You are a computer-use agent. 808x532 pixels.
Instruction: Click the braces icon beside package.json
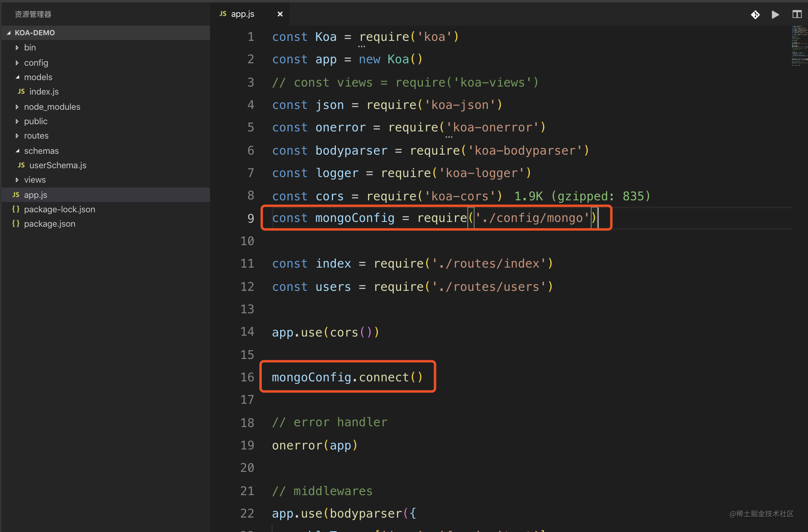[x=16, y=224]
